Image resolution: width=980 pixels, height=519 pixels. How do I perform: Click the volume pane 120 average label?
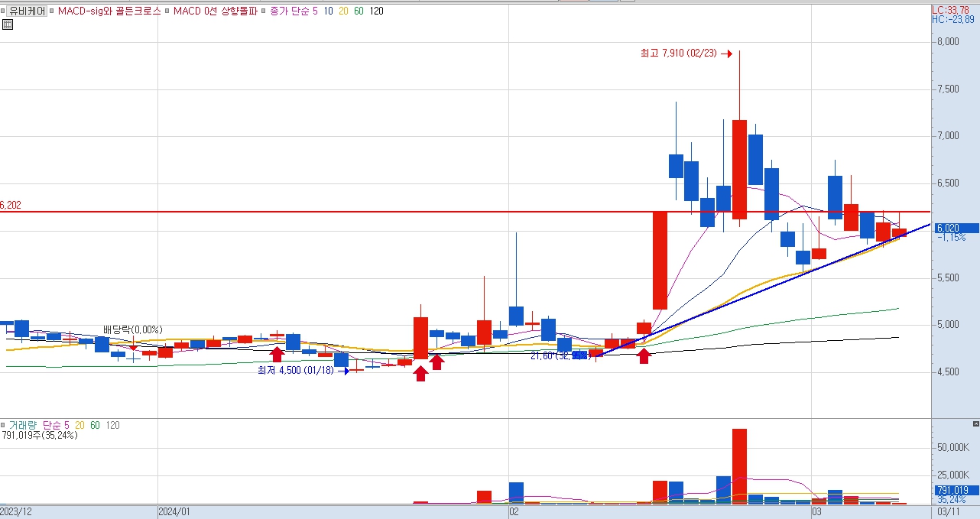[x=112, y=425]
